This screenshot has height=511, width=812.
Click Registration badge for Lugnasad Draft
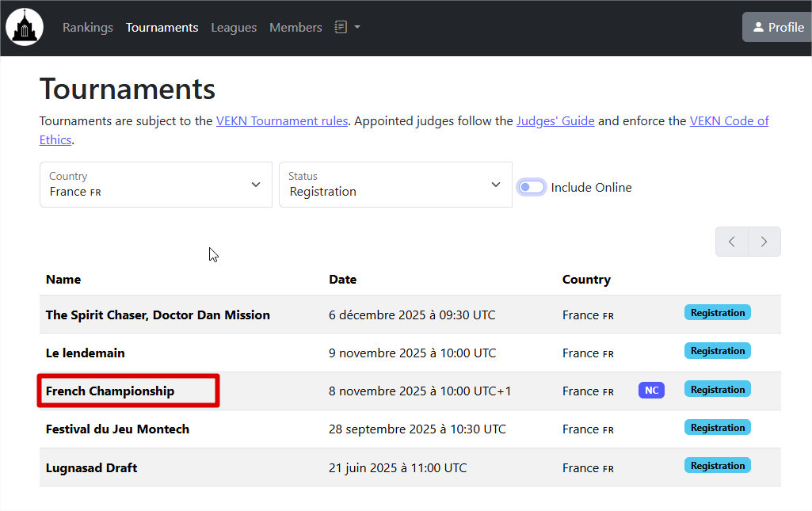point(717,466)
